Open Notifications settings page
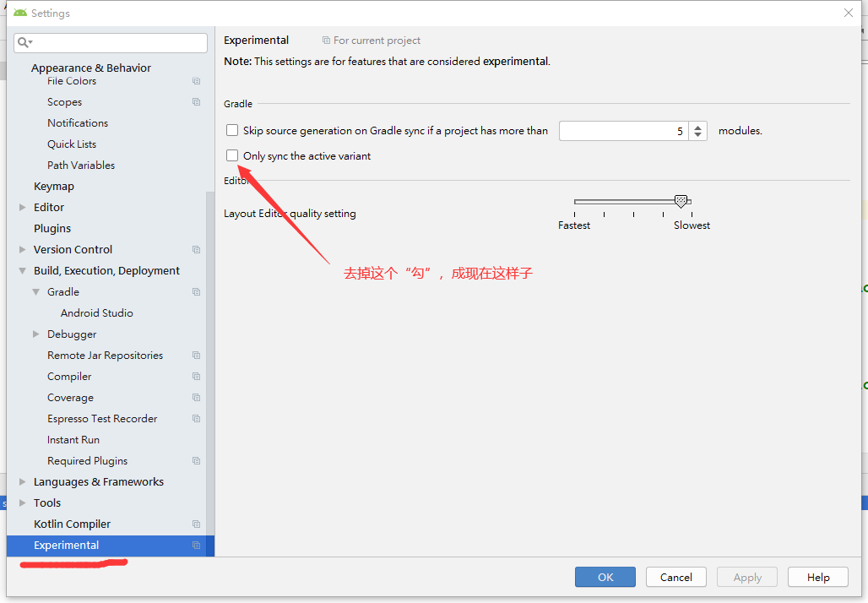This screenshot has width=868, height=603. [x=78, y=123]
